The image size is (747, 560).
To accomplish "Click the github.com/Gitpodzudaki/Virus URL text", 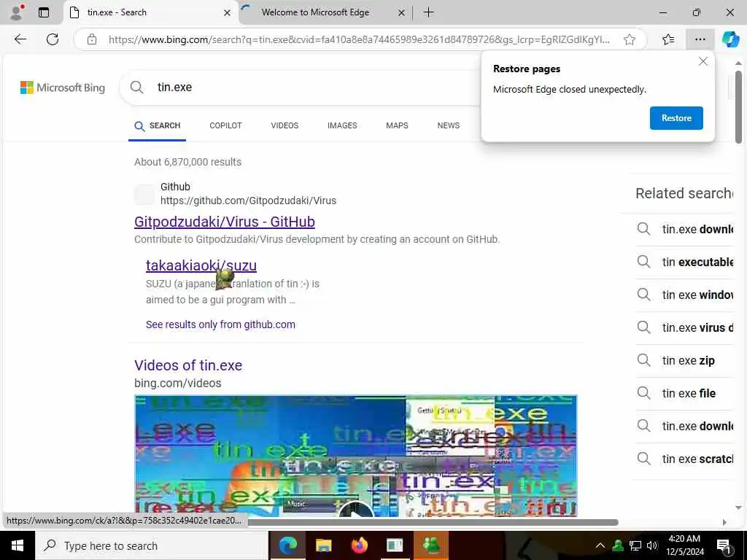I will point(248,201).
